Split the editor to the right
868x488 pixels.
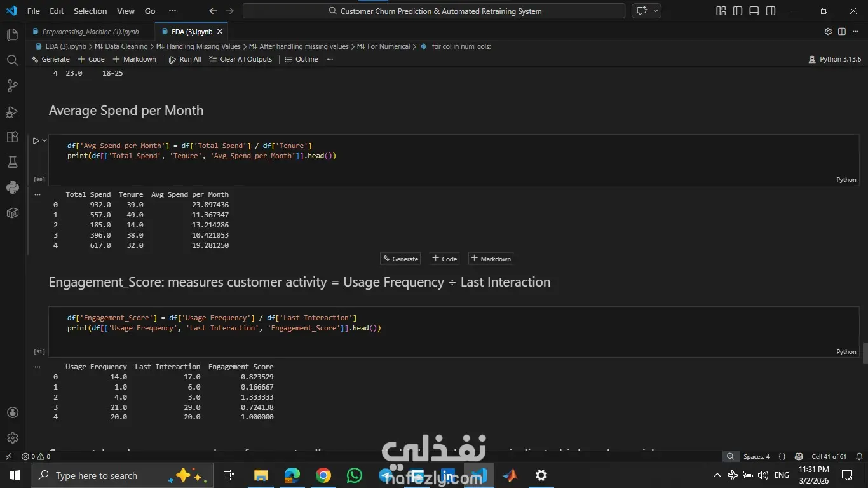[x=842, y=32]
